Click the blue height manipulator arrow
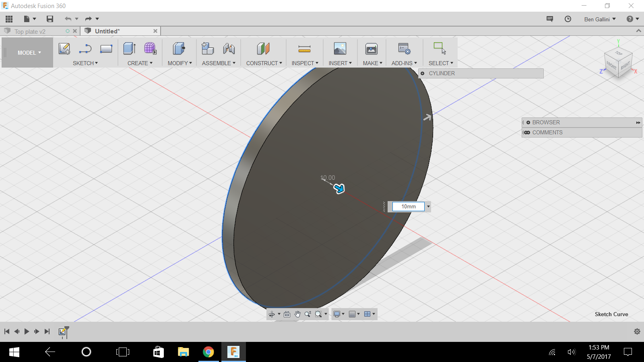The height and width of the screenshot is (362, 644). [339, 188]
